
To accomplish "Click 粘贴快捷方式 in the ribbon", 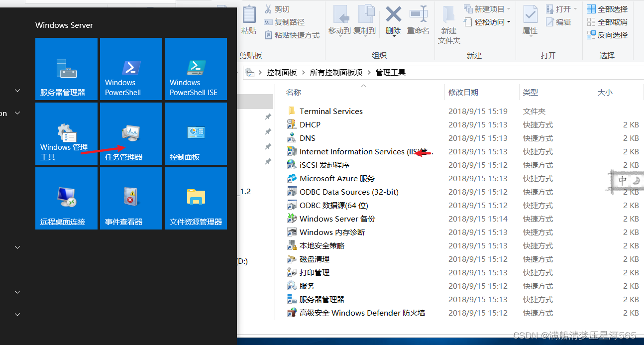I will [292, 35].
